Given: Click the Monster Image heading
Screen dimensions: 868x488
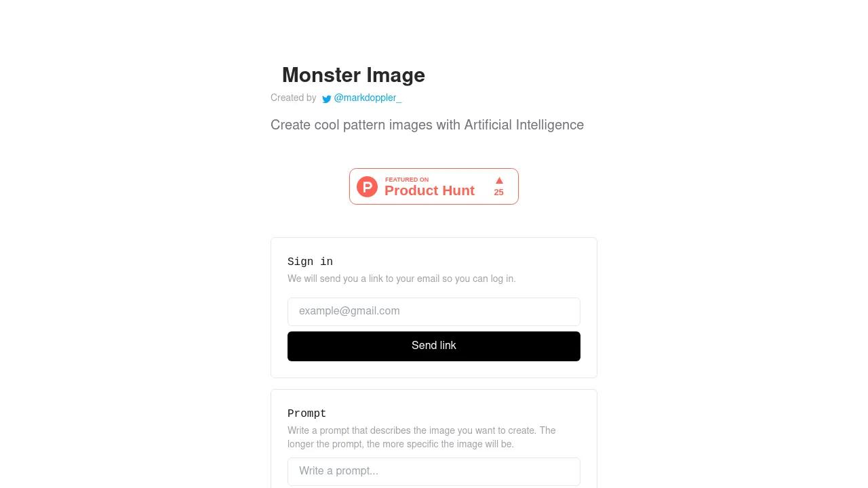Looking at the screenshot, I should [353, 75].
